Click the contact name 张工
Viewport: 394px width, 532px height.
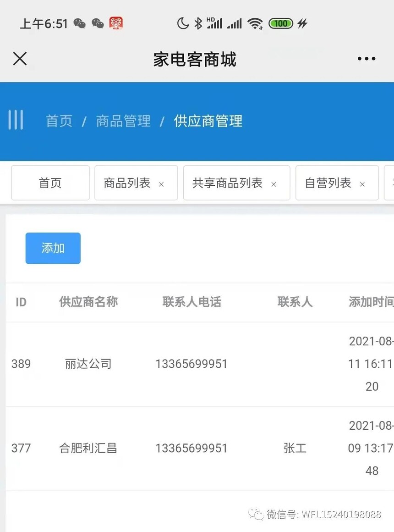point(295,448)
